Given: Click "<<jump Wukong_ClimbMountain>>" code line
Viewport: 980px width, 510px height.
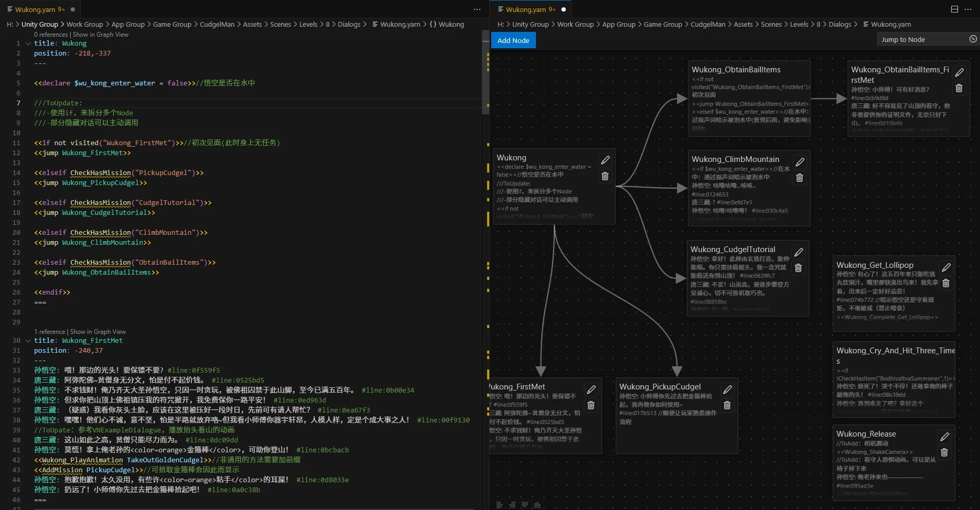Looking at the screenshot, I should (x=92, y=243).
